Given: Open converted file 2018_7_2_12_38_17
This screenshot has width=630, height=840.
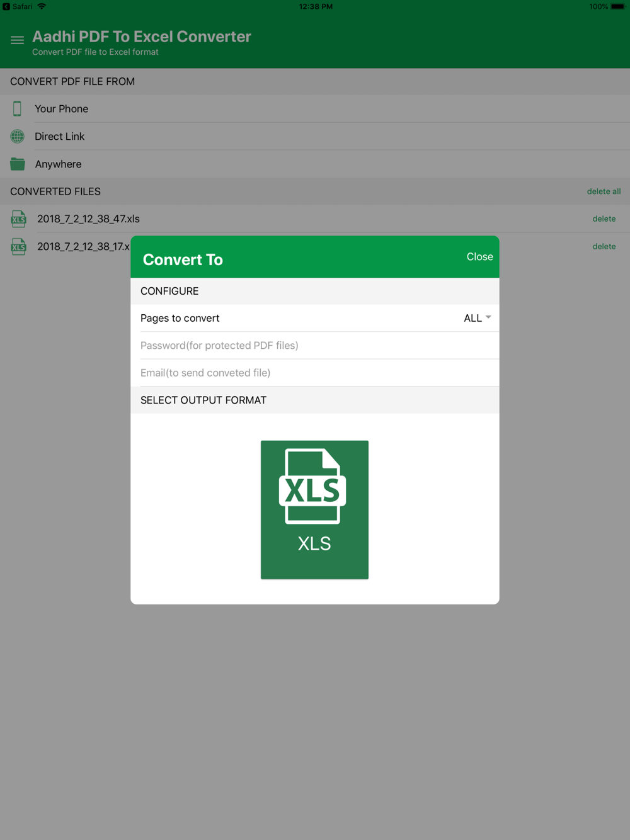Looking at the screenshot, I should tap(83, 246).
